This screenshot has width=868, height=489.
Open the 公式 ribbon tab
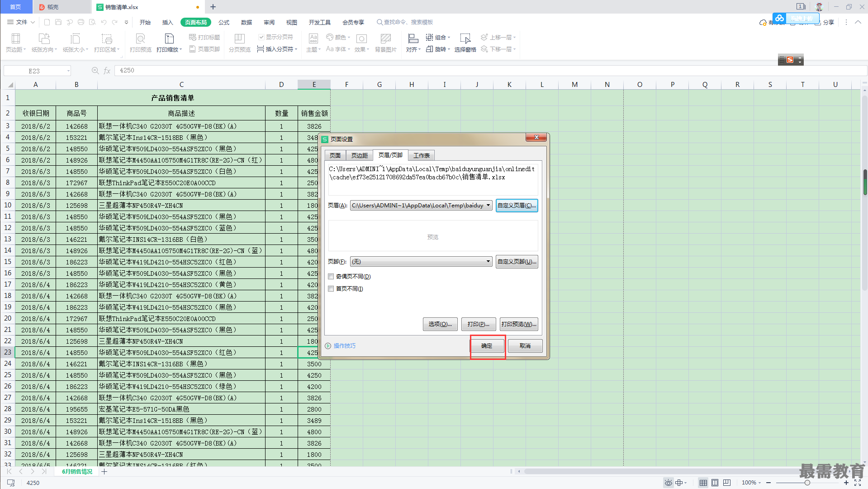tap(224, 22)
